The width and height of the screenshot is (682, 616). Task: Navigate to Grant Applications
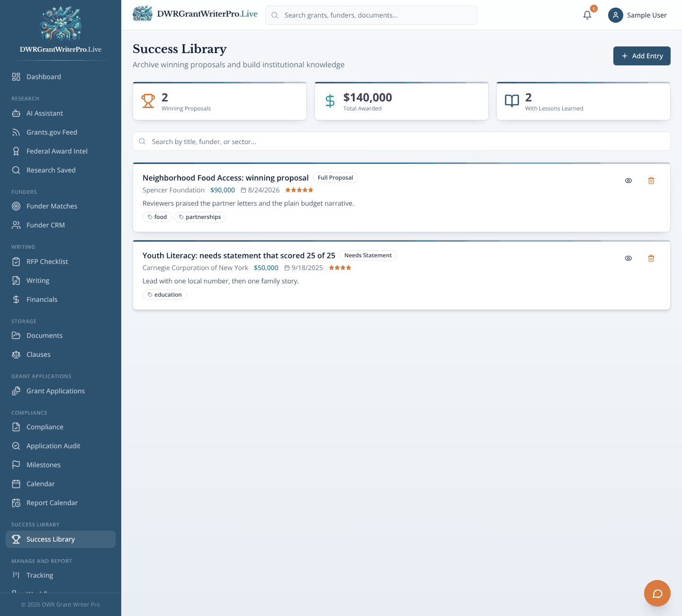tap(61, 391)
